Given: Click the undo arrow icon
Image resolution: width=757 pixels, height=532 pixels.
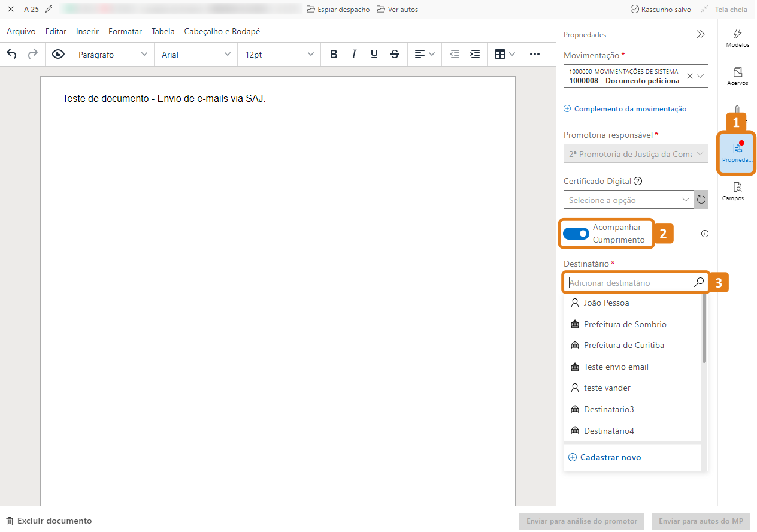Looking at the screenshot, I should point(12,54).
